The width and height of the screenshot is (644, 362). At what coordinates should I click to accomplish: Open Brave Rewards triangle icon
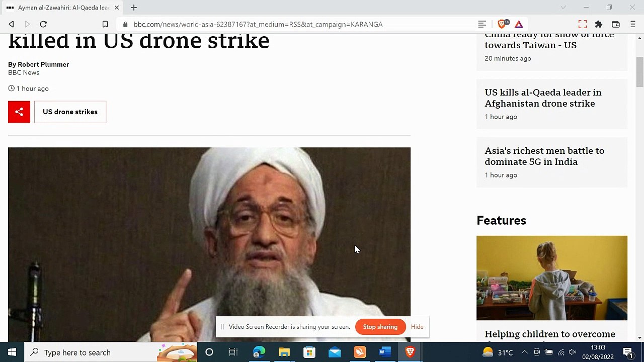point(519,24)
